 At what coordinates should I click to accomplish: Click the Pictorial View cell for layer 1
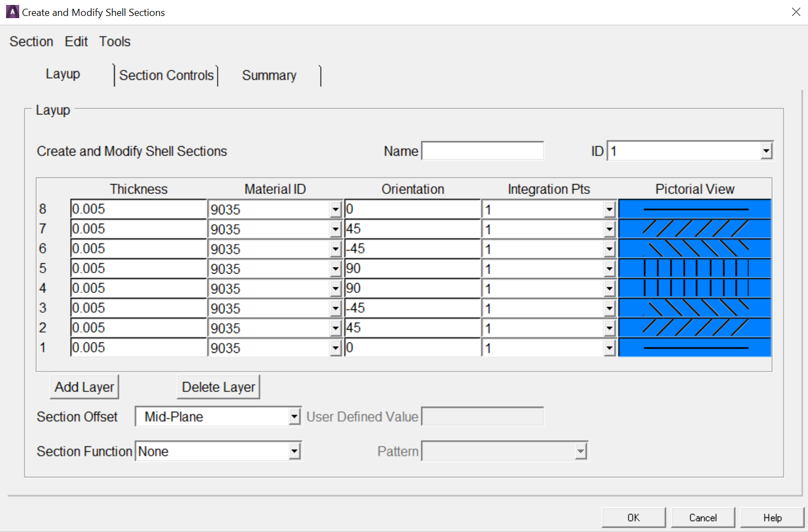click(x=694, y=347)
